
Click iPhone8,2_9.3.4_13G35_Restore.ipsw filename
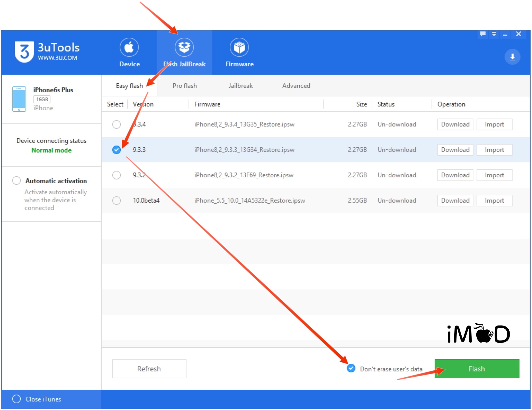[244, 124]
